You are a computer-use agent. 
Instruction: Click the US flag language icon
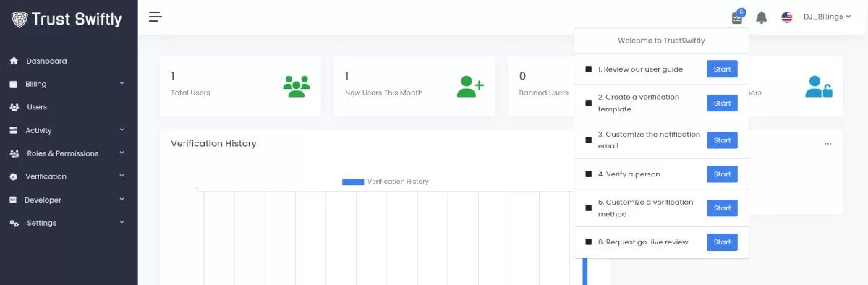click(787, 17)
